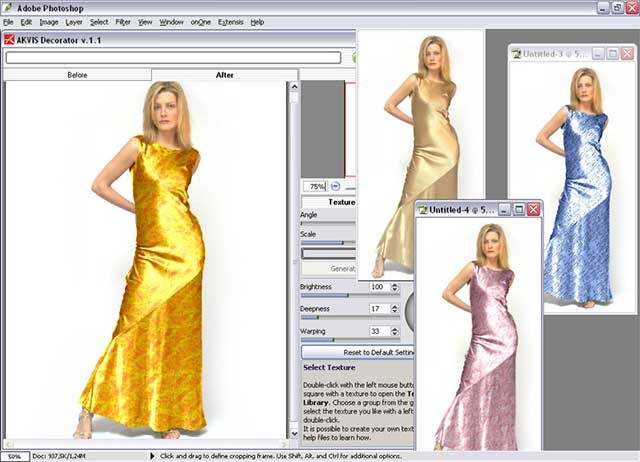Click the AKVIS Decorator title logo
This screenshot has width=640, height=462.
point(9,41)
